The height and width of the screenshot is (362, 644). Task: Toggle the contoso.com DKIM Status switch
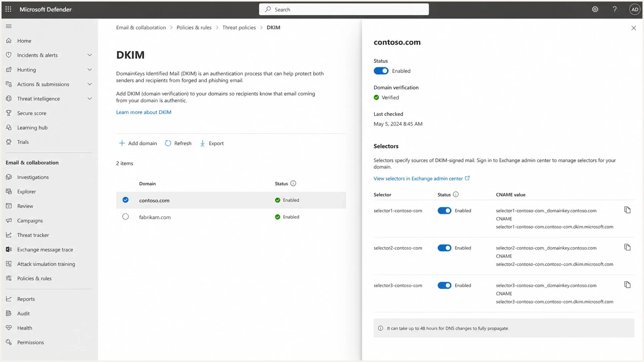(381, 71)
